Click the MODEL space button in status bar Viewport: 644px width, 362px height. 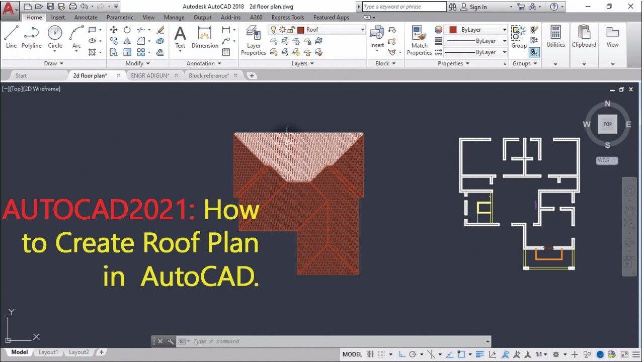coord(352,354)
